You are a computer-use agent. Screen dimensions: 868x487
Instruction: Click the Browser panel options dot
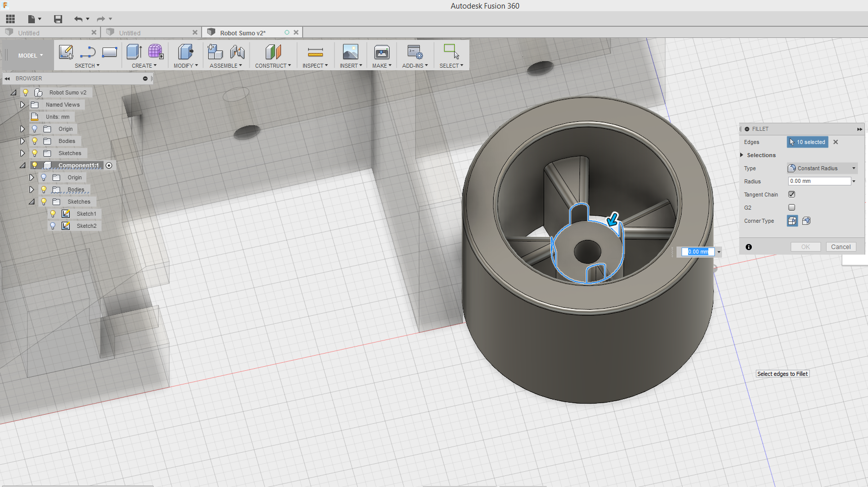[x=145, y=79]
